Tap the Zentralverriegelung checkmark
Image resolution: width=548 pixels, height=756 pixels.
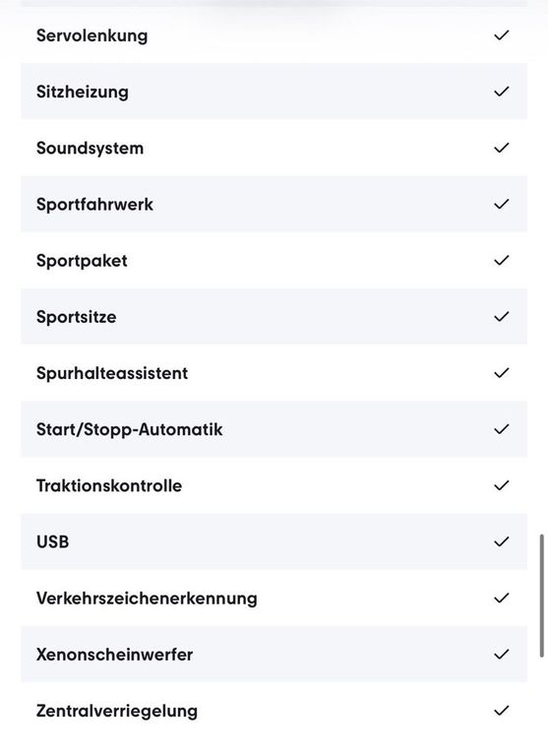pos(501,711)
